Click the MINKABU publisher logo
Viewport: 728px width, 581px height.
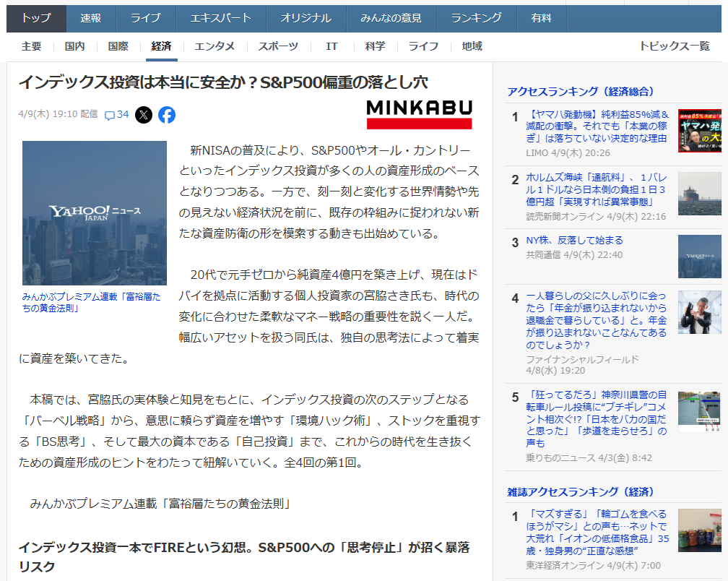click(419, 114)
